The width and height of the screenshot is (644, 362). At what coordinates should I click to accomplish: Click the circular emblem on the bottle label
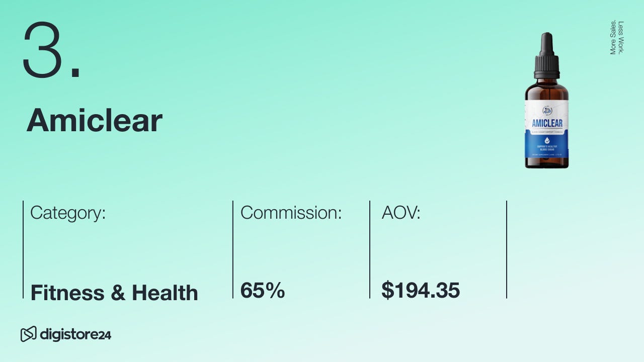coord(547,110)
